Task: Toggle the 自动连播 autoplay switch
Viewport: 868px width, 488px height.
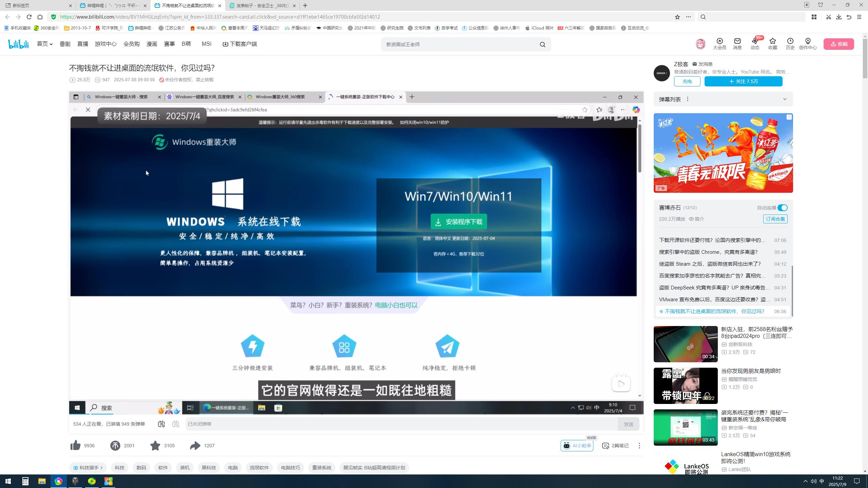Action: 783,207
